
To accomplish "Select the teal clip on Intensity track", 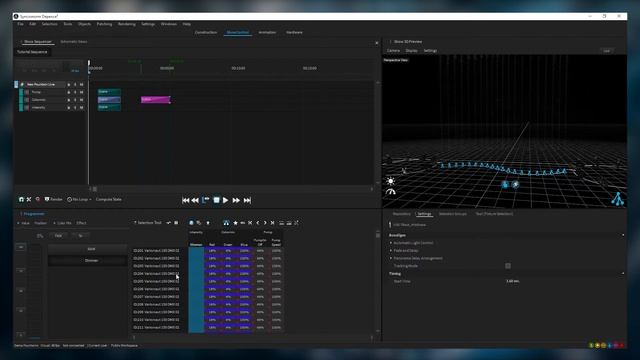I will tap(109, 107).
